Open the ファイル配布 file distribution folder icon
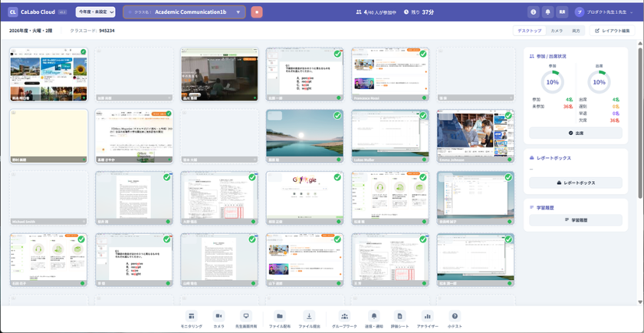Viewport: 644px width, 333px height. point(279,316)
